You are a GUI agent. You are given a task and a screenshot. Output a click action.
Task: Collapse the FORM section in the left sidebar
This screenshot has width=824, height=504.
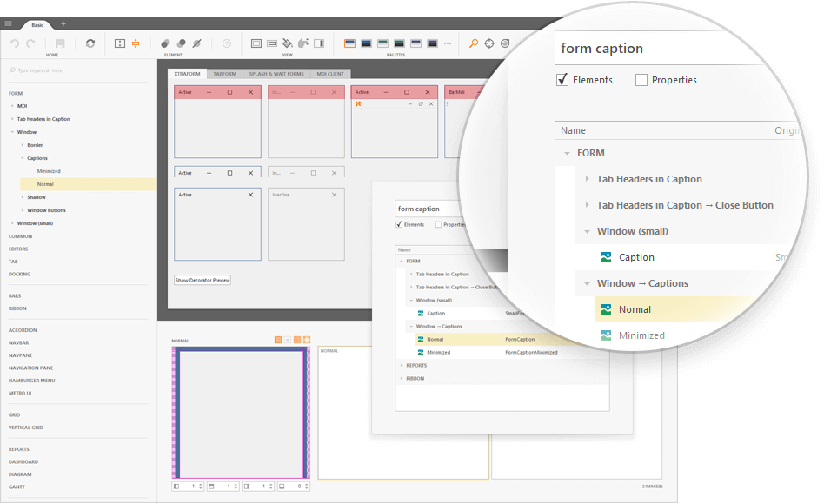click(14, 93)
